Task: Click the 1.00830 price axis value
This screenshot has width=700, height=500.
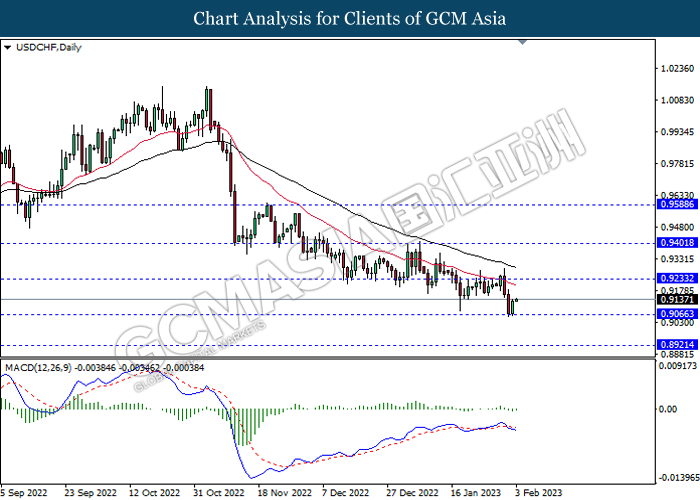Action: click(x=677, y=100)
